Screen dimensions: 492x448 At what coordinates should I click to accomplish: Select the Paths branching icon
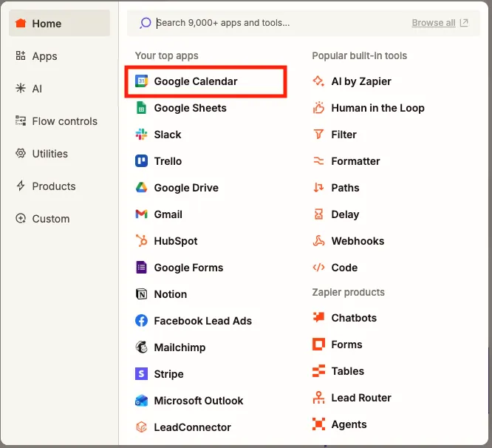318,188
